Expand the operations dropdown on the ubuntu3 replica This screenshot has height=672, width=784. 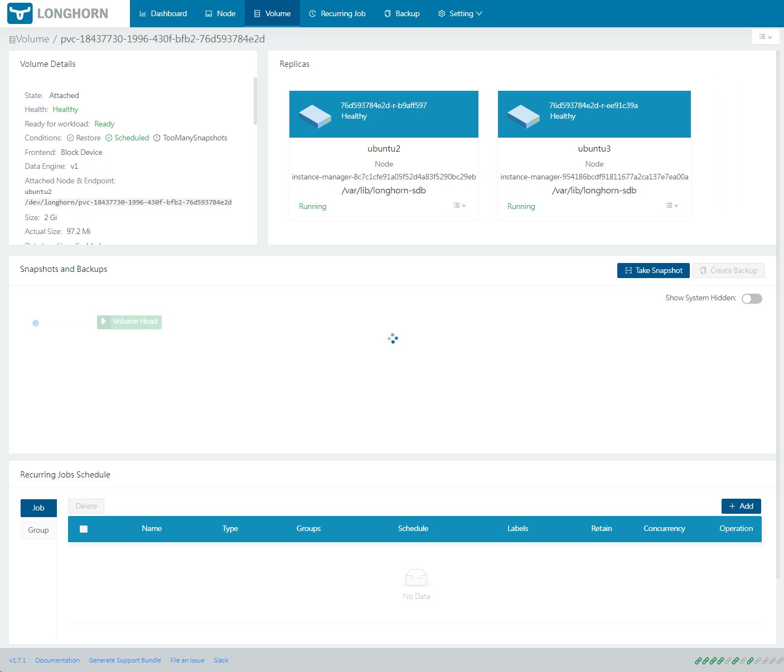(672, 206)
